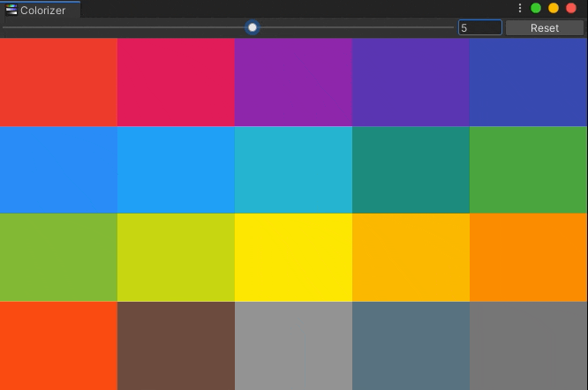
Task: Select the light olive green swatch
Action: (x=58, y=258)
